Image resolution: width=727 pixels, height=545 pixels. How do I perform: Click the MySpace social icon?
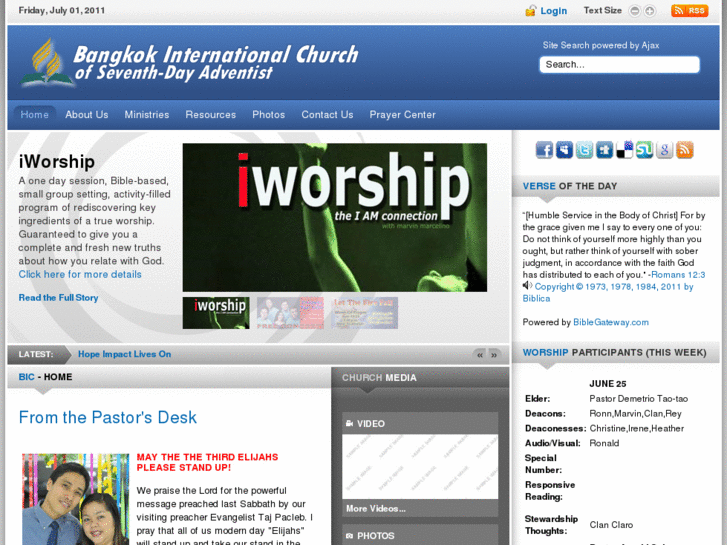point(564,150)
